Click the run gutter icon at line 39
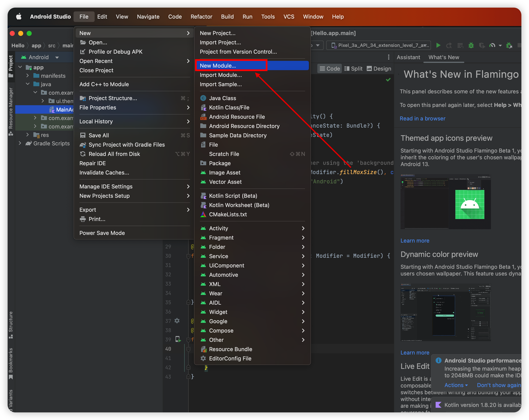Image resolution: width=529 pixels, height=420 pixels. [178, 340]
